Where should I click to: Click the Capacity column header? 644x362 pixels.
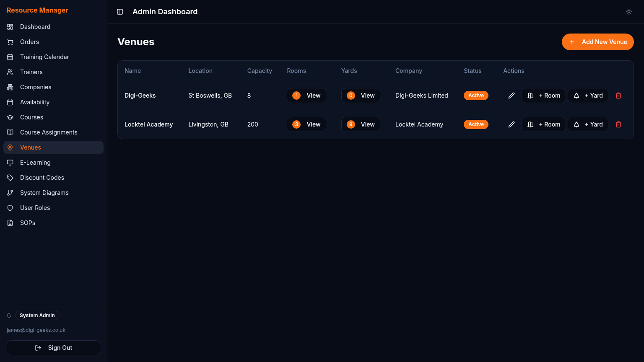[260, 71]
